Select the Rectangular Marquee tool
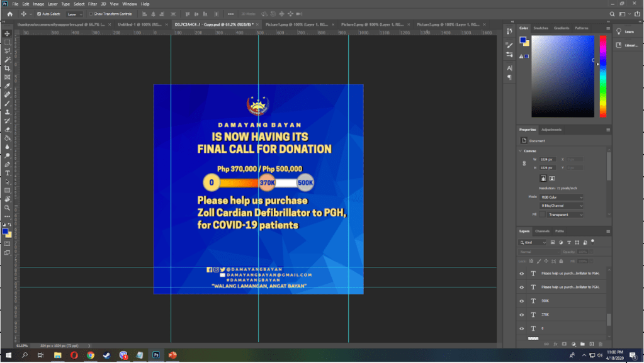This screenshot has width=644, height=363. click(7, 42)
